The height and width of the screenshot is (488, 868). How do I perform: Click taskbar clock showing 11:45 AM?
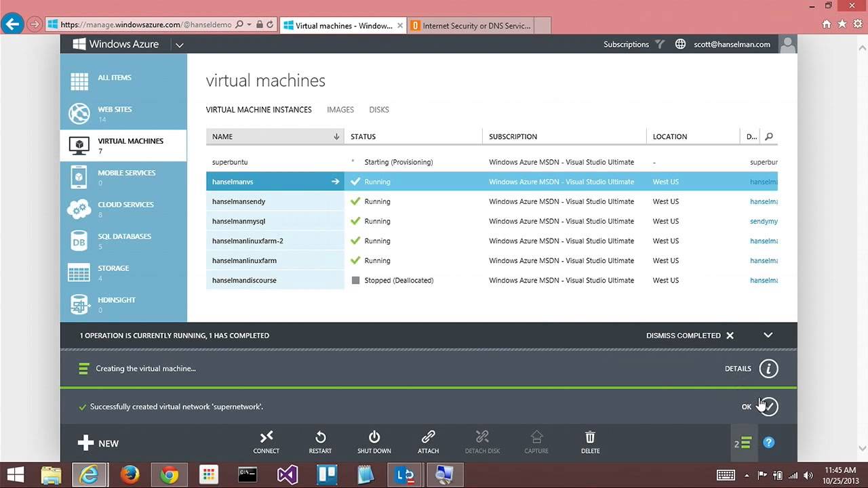[840, 475]
